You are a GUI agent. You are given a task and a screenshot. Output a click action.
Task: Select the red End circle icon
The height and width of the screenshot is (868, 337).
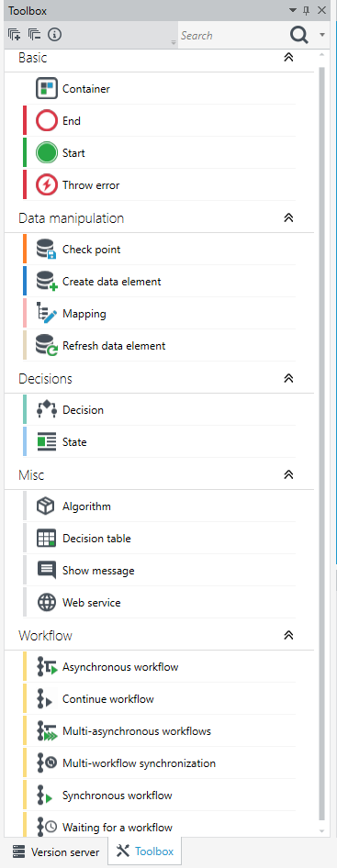point(47,121)
